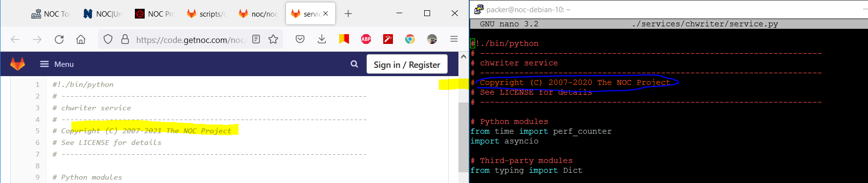Maximize the browser window
The width and height of the screenshot is (868, 183).
click(427, 13)
